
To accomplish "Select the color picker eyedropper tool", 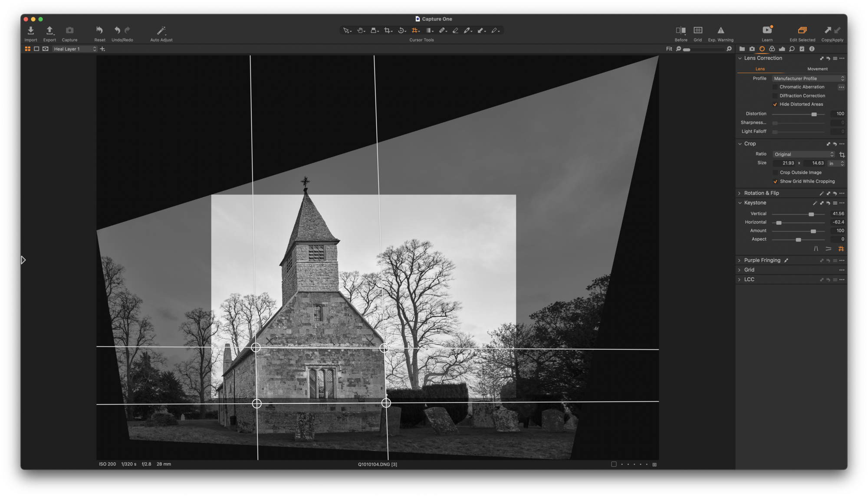I will click(x=467, y=30).
